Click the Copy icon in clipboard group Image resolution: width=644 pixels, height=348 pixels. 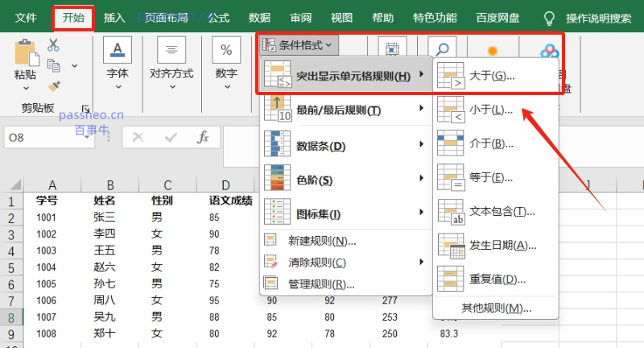pyautogui.click(x=54, y=65)
